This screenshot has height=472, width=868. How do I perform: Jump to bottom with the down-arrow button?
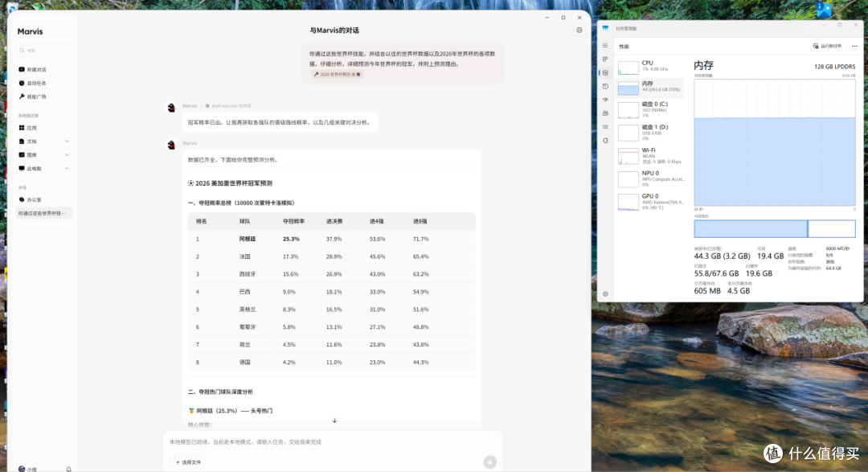click(334, 421)
